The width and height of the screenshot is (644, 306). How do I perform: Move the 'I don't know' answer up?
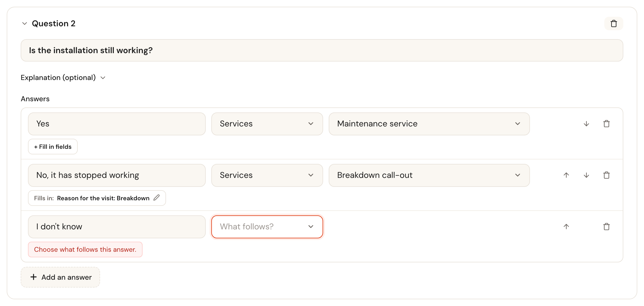[566, 227]
